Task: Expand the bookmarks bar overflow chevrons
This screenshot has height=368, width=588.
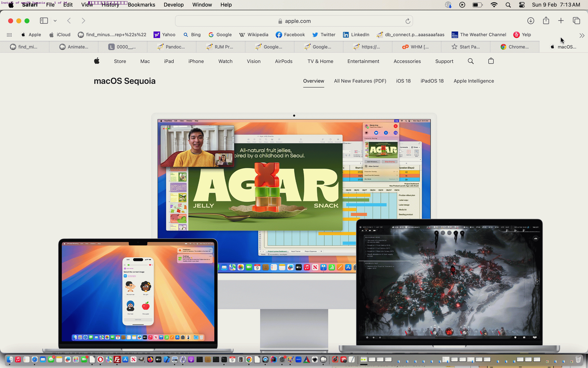Action: click(x=582, y=36)
